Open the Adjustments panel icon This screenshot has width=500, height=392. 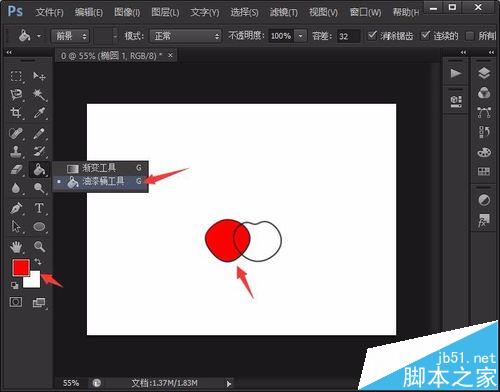tap(484, 200)
